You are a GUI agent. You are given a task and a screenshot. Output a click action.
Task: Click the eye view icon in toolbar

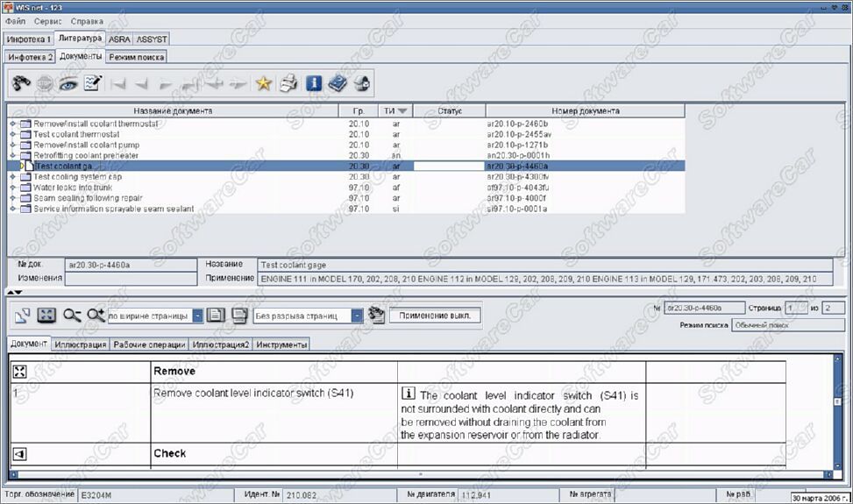click(x=68, y=83)
